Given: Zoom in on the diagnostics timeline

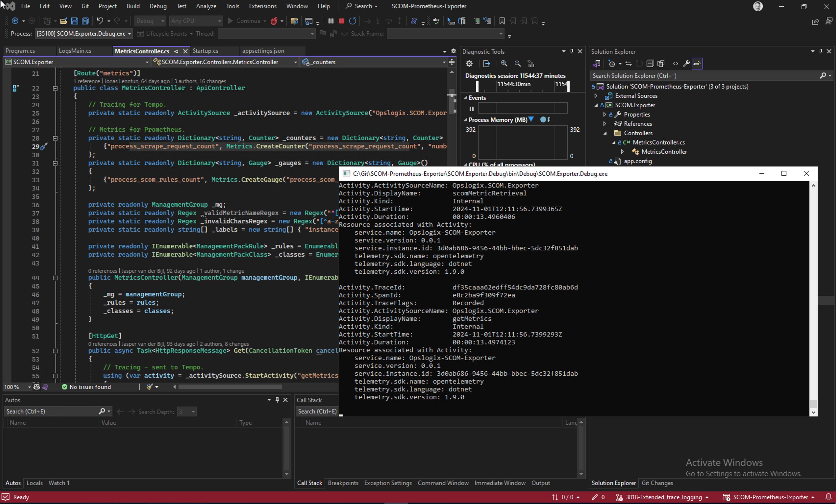Looking at the screenshot, I should 504,63.
